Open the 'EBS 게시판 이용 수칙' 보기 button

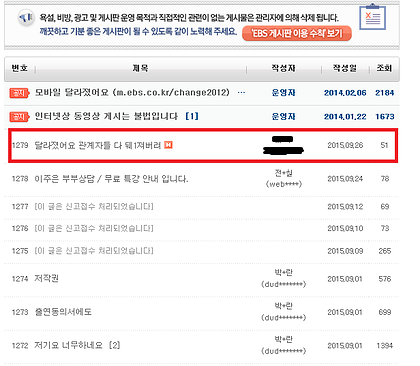tap(297, 33)
